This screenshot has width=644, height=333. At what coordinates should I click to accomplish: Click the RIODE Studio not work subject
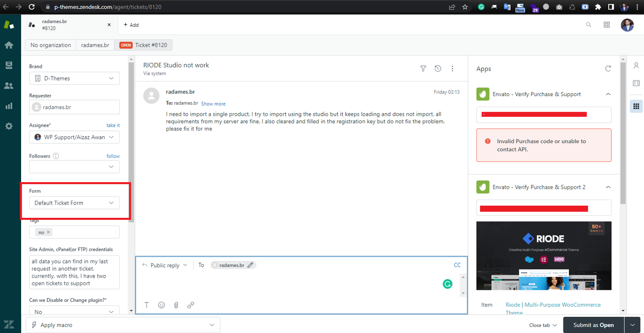point(176,65)
